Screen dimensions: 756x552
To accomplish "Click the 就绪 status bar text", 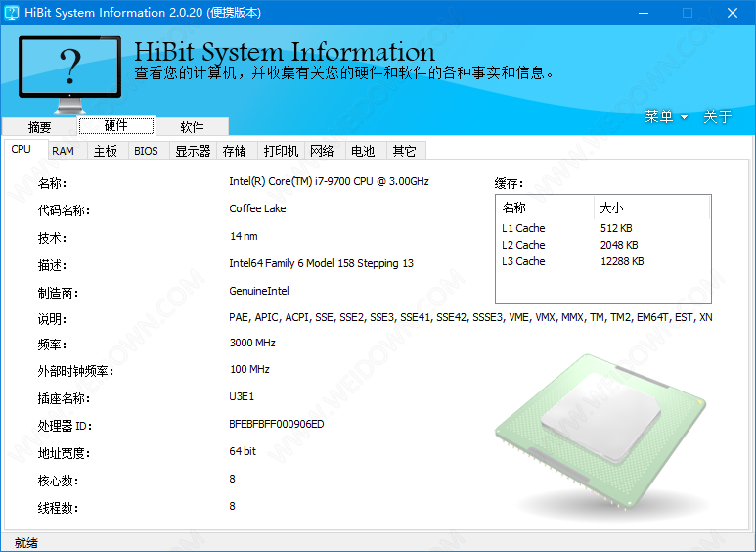I will point(26,543).
